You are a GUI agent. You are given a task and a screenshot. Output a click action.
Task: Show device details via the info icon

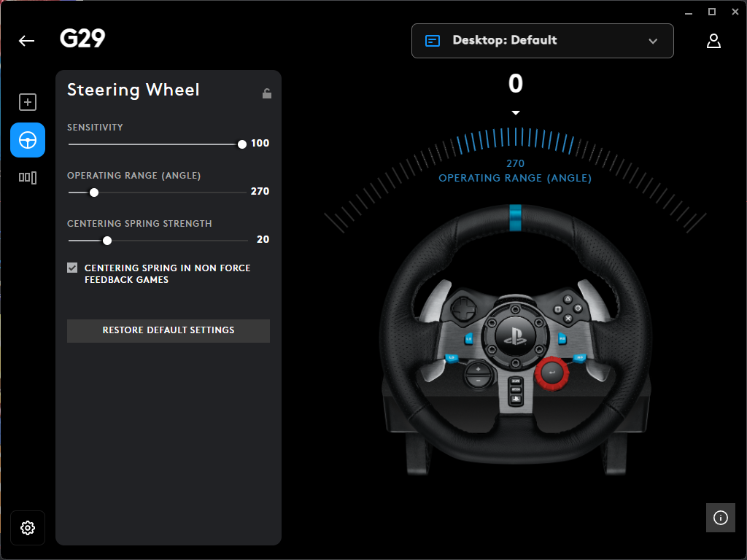coord(721,518)
